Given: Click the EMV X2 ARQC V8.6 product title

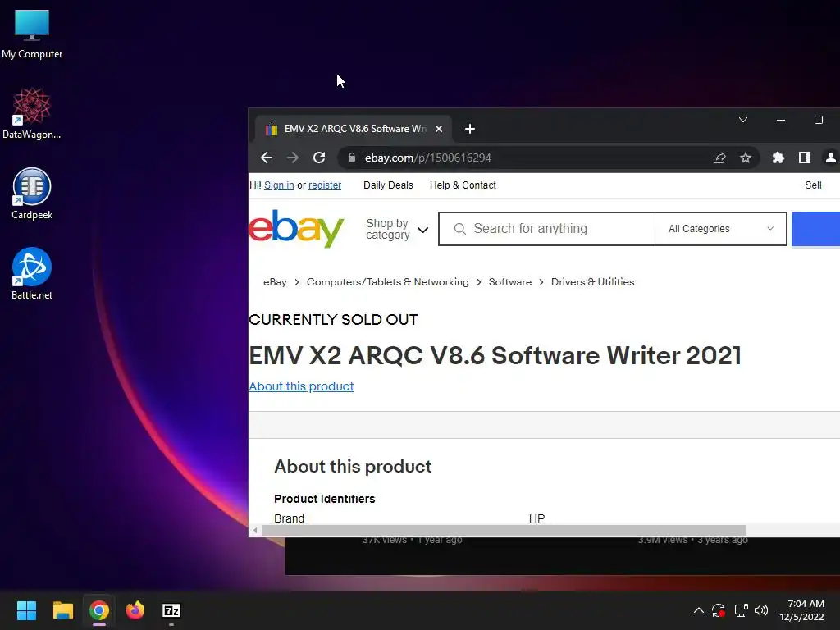Looking at the screenshot, I should tap(495, 356).
